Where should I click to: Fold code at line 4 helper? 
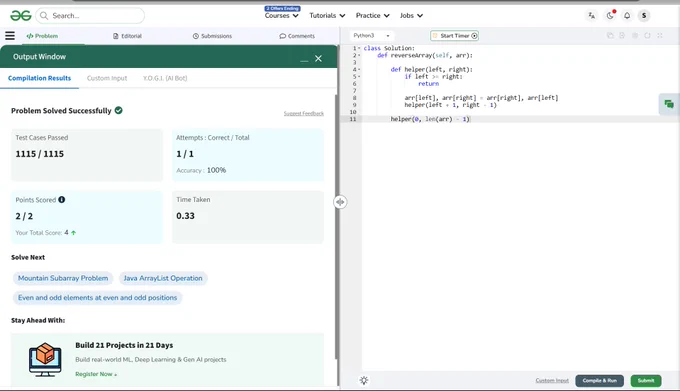click(359, 69)
